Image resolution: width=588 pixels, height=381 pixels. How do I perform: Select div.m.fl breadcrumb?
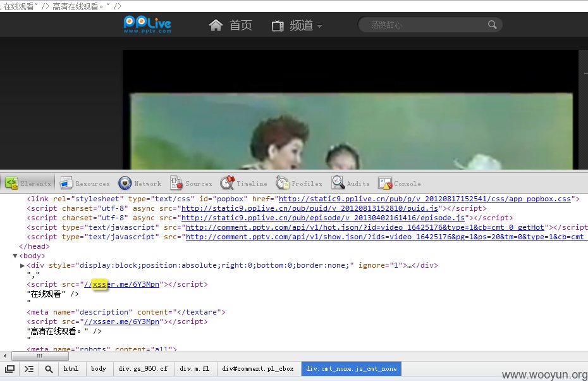(x=195, y=368)
